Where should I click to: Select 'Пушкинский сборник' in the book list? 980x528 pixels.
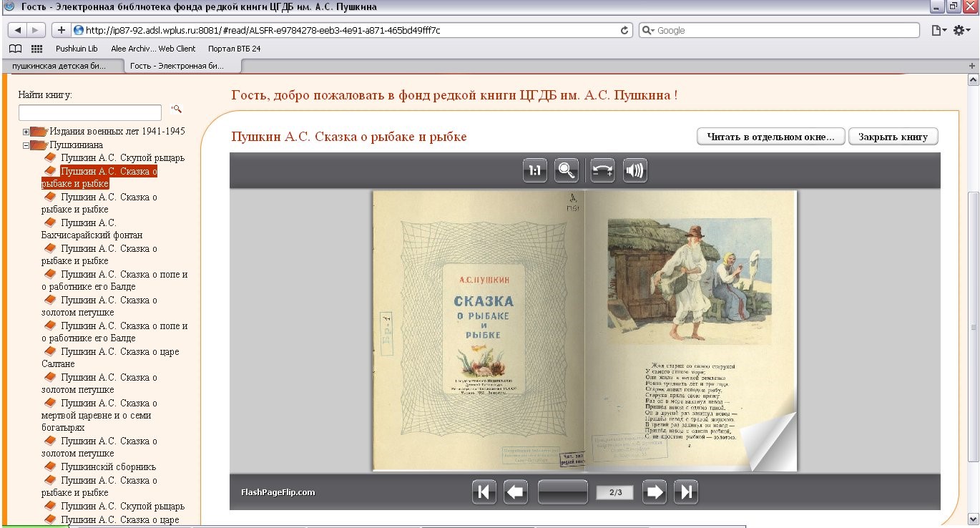tap(107, 467)
